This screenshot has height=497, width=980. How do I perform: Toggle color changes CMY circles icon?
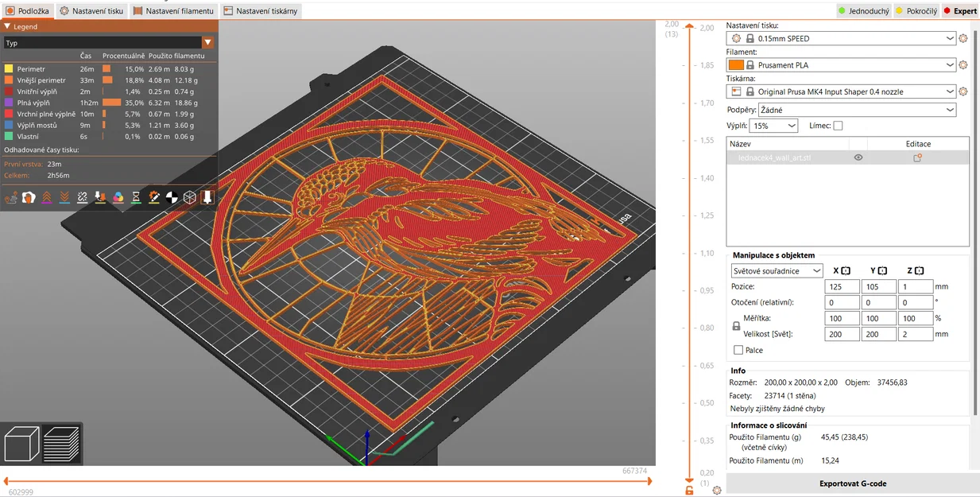118,196
